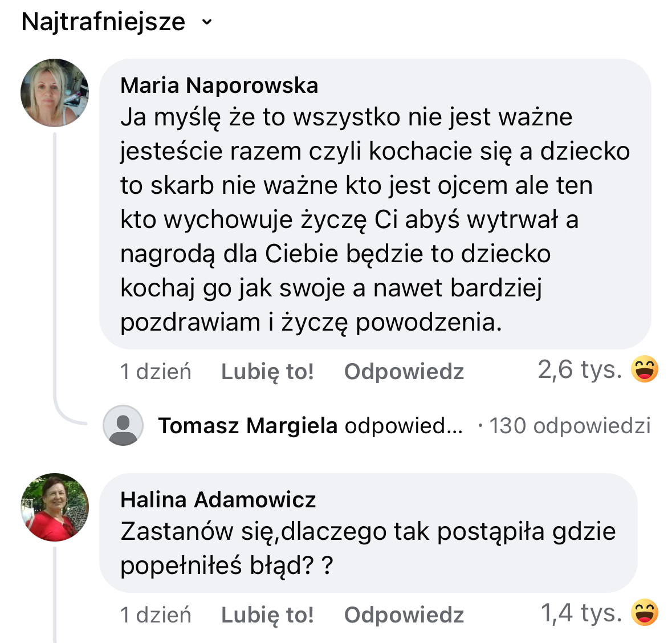This screenshot has height=643, width=672.
Task: Open Halina Adamowicz's profile name link
Action: pyautogui.click(x=218, y=500)
